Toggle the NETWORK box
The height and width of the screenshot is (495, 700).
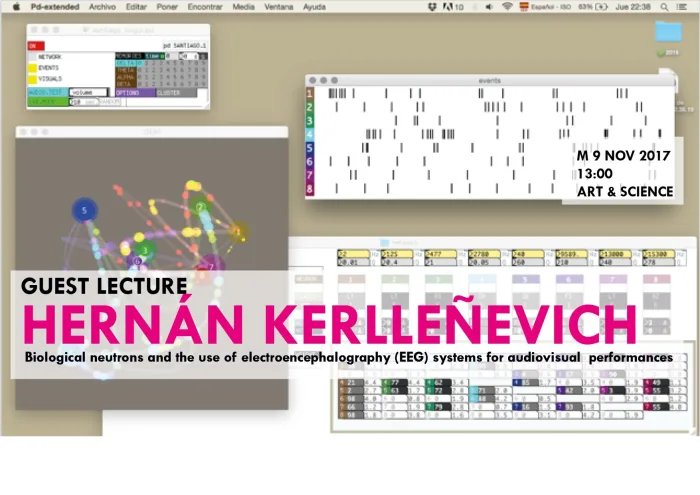point(33,57)
